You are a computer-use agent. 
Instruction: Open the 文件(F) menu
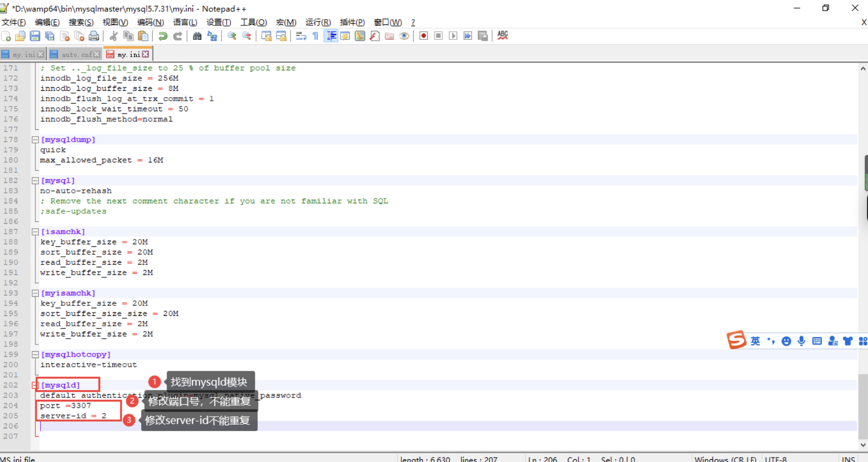coord(14,22)
